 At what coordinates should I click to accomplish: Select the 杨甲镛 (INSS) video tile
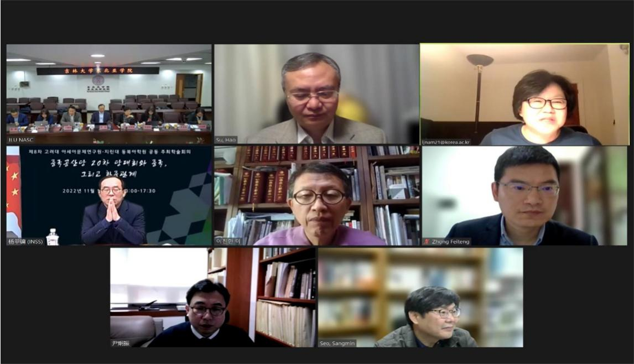coord(109,195)
